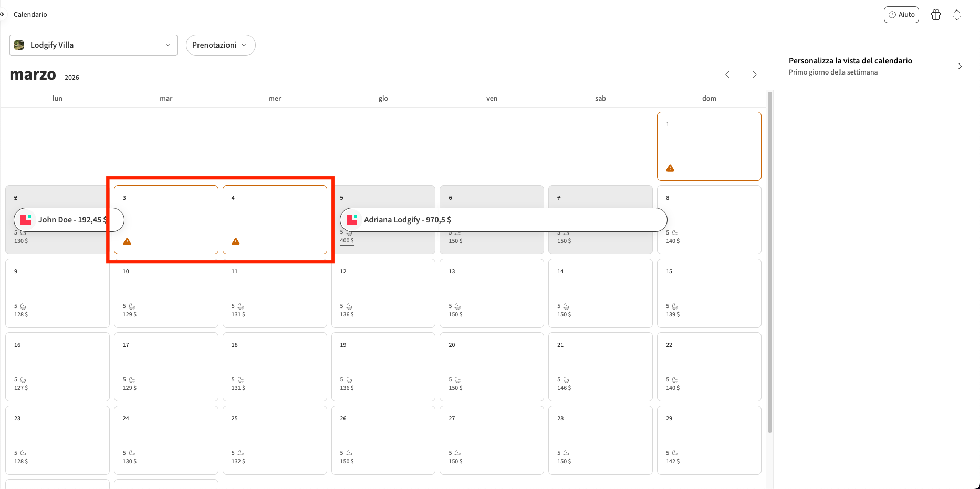This screenshot has width=980, height=489.
Task: Open the Prenotazioni view dropdown
Action: click(x=221, y=45)
